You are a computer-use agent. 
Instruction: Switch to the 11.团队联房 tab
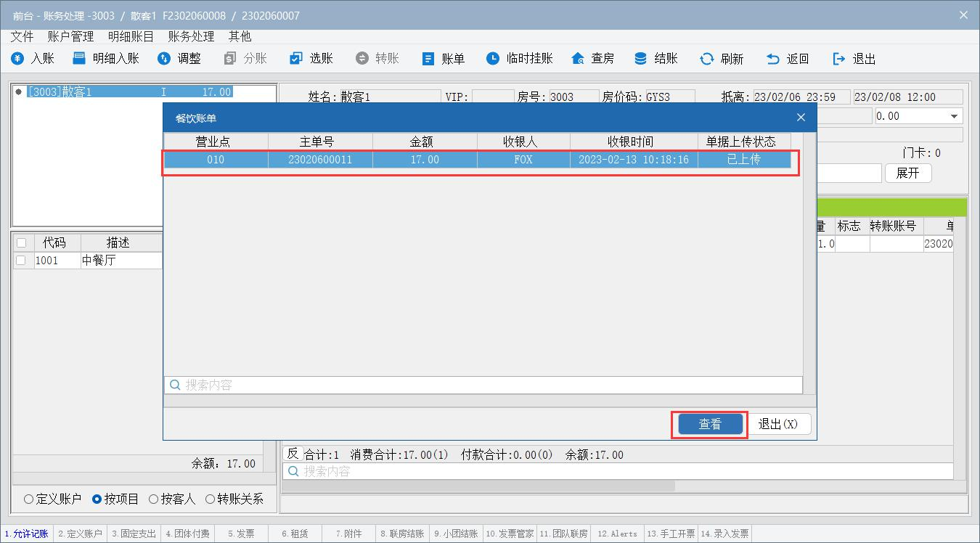pyautogui.click(x=563, y=534)
